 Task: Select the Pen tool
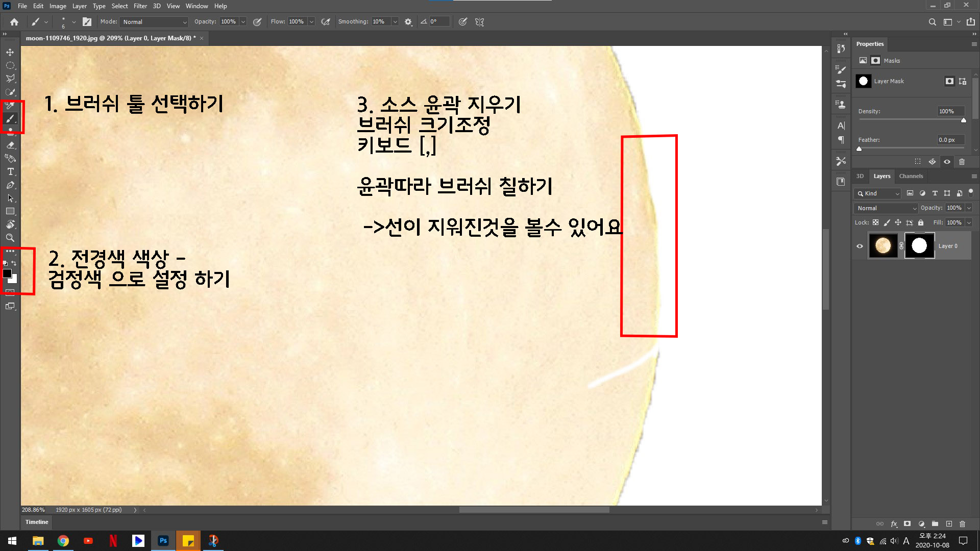tap(10, 185)
